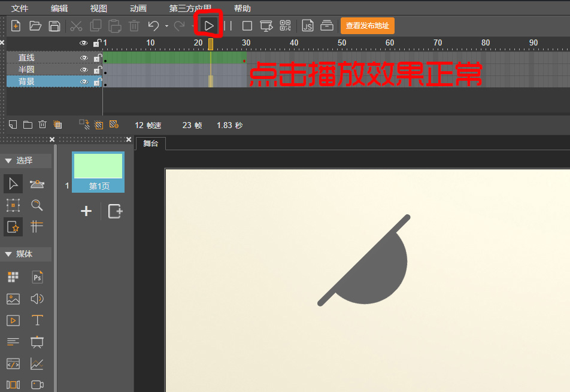Image resolution: width=570 pixels, height=392 pixels.
Task: Lock the 半圆 layer
Action: pos(98,70)
